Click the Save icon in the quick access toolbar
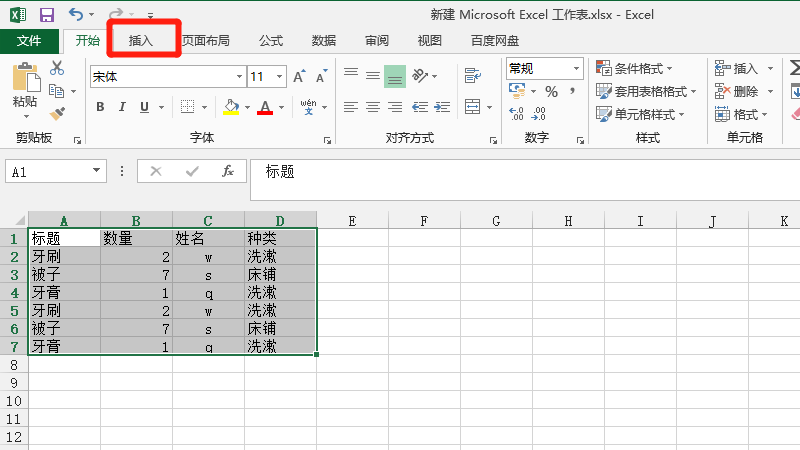The image size is (800, 450). (x=46, y=15)
